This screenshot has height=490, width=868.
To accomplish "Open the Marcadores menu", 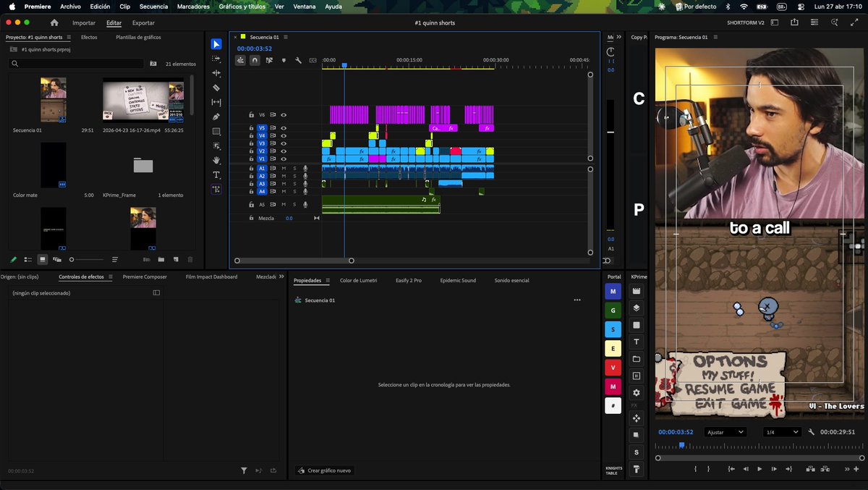I will pos(193,6).
